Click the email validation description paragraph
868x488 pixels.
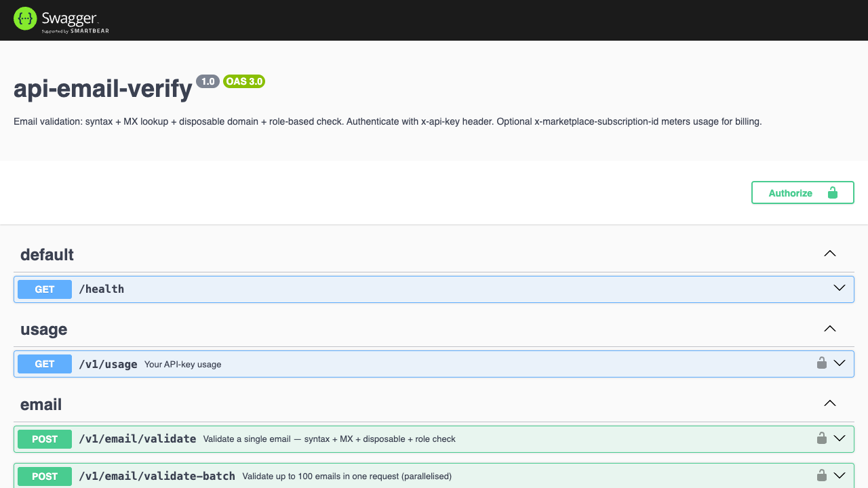pos(388,122)
